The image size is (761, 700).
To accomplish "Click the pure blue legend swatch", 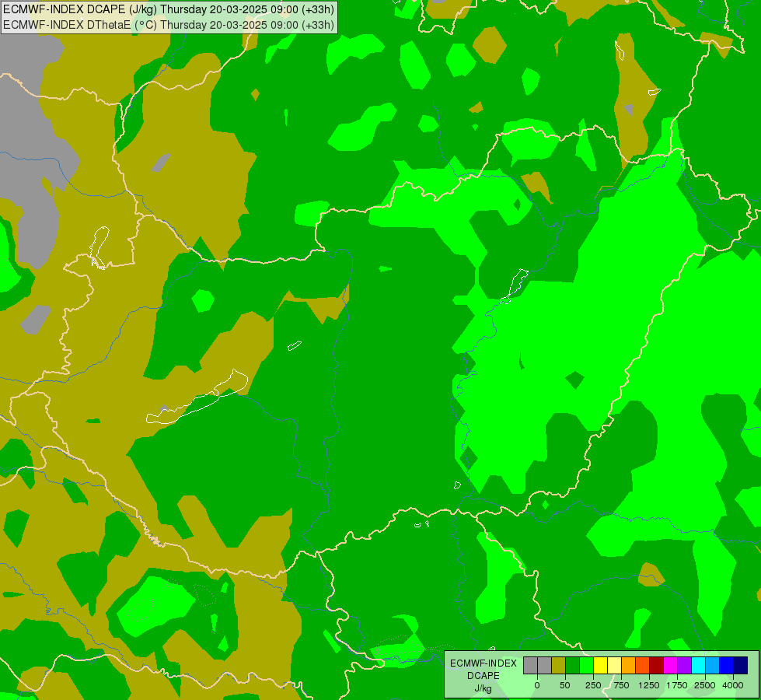I will pos(727,666).
